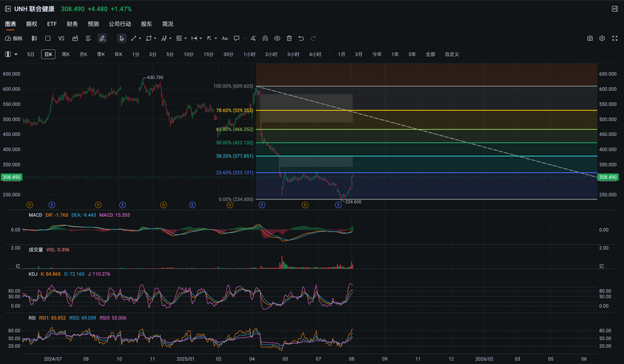Image resolution: width=624 pixels, height=364 pixels.
Task: Select the VS compare tool
Action: (61, 38)
